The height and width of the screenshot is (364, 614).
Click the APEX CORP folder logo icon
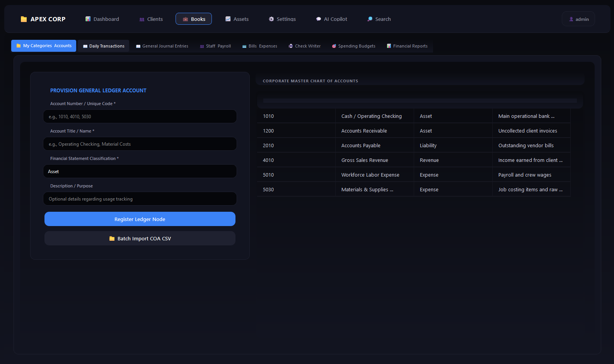[x=24, y=19]
